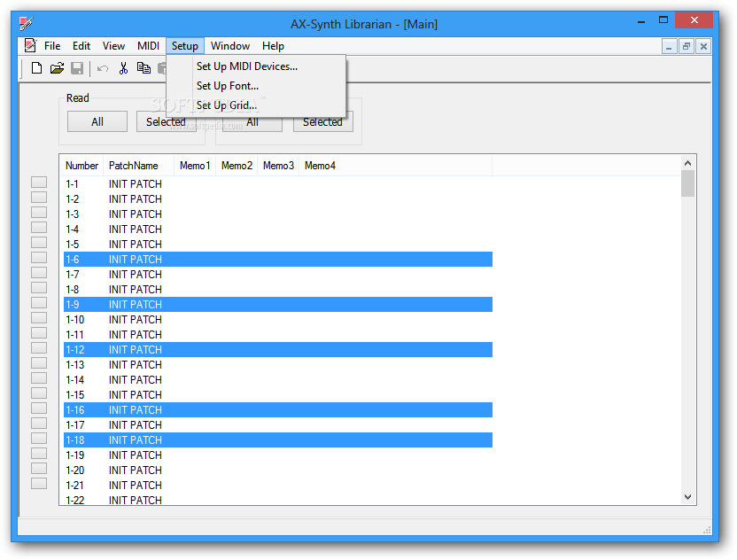Screen dimensions: 737x560
Task: Toggle the side button for row 1-9
Action: coord(39,302)
